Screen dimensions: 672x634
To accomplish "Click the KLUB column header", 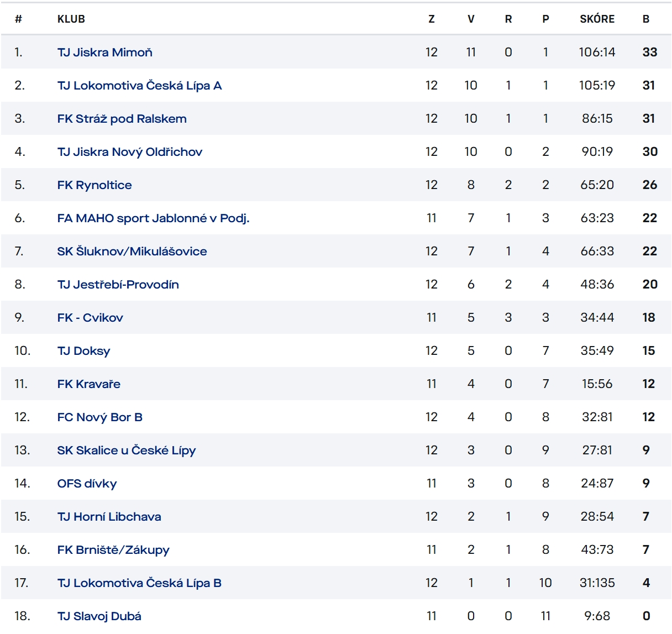I will (71, 19).
